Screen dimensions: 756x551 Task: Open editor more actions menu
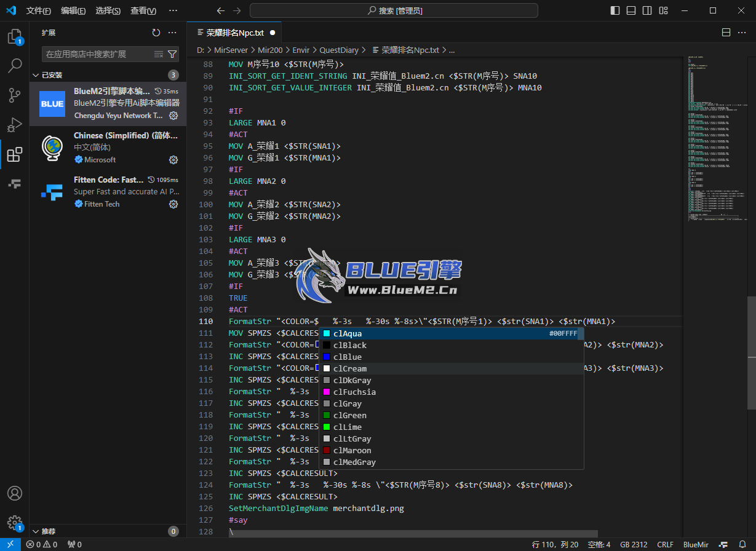(742, 33)
